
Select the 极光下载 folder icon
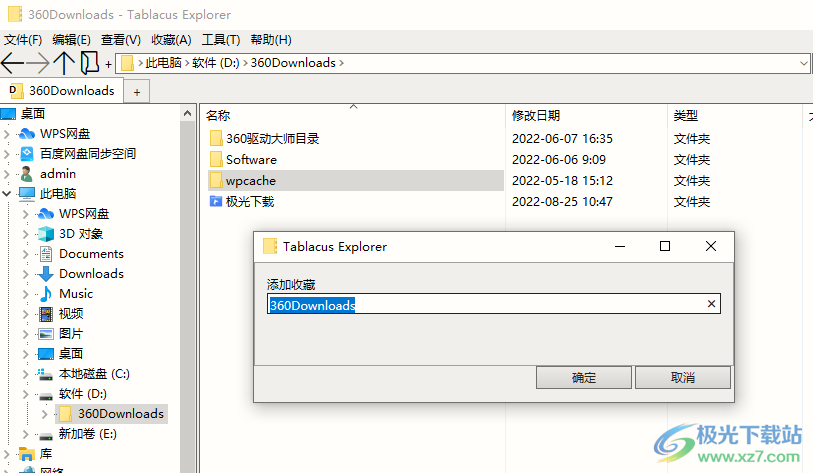(216, 201)
